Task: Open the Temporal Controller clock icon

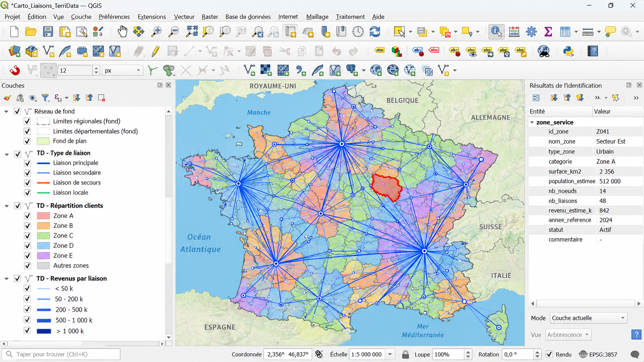Action: coord(358,32)
